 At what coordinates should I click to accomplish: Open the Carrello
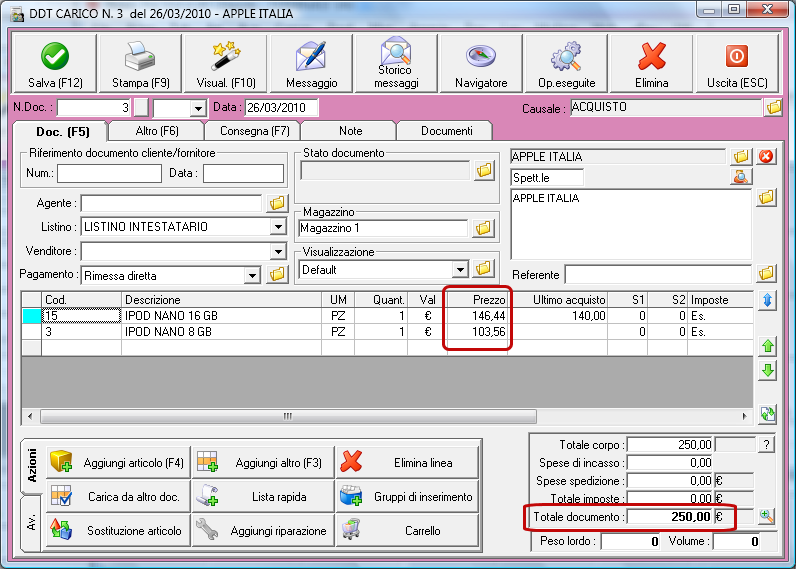point(408,530)
